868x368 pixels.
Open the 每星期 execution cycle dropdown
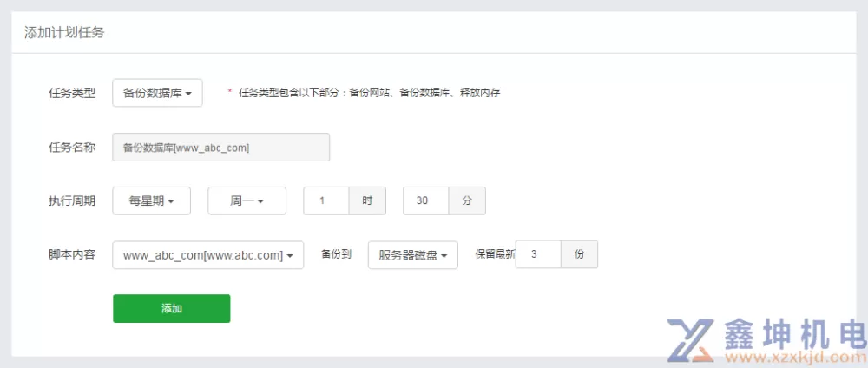pos(152,200)
